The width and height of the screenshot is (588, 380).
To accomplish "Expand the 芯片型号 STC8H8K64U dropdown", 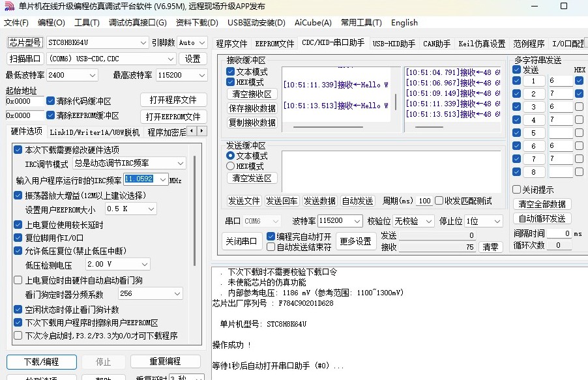I will click(143, 43).
